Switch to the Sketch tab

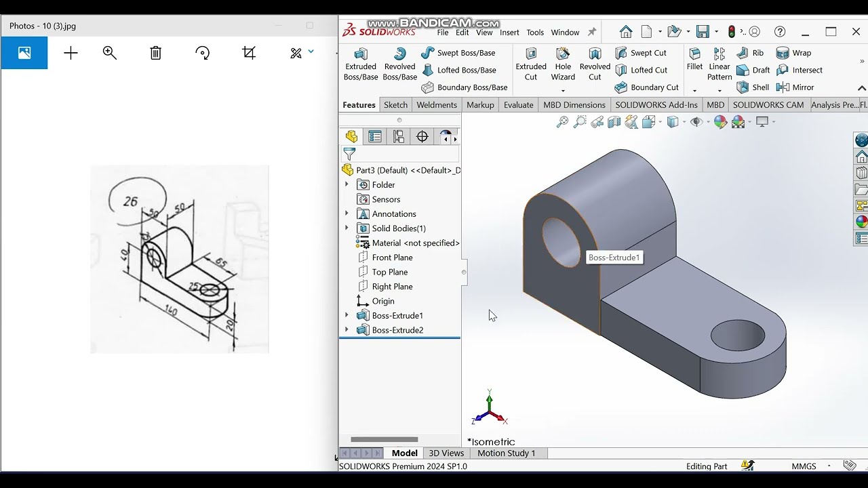click(395, 105)
